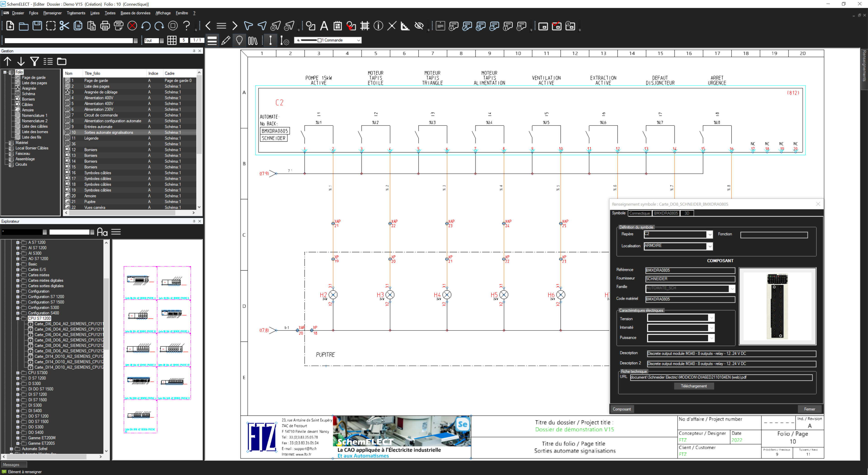Image resolution: width=868 pixels, height=475 pixels.
Task: Click the Aa text case icon in Explorateur
Action: tap(102, 232)
